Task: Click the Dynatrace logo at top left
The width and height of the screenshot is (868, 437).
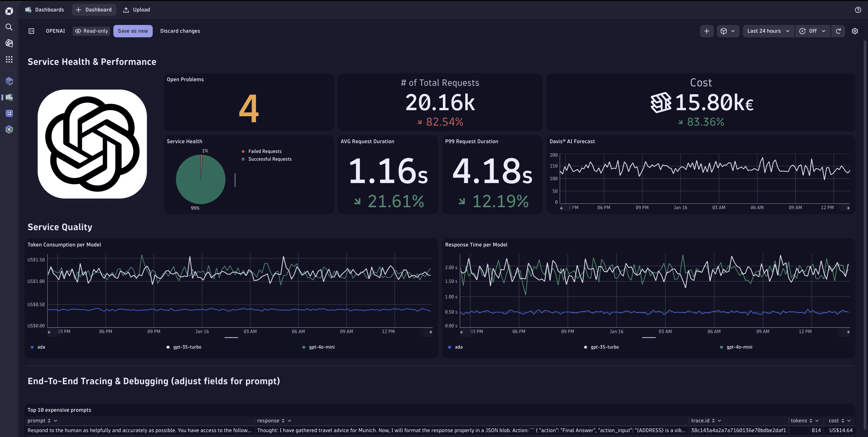Action: 9,11
